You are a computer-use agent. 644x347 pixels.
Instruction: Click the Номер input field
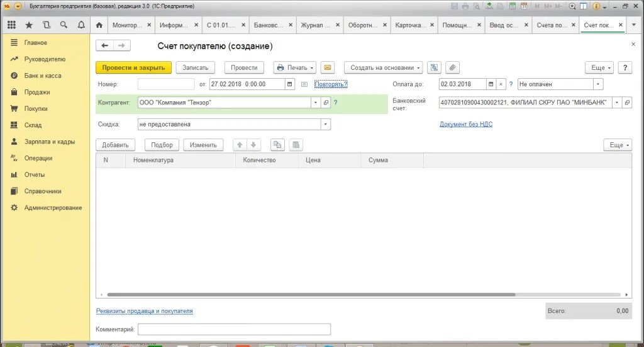pos(166,84)
